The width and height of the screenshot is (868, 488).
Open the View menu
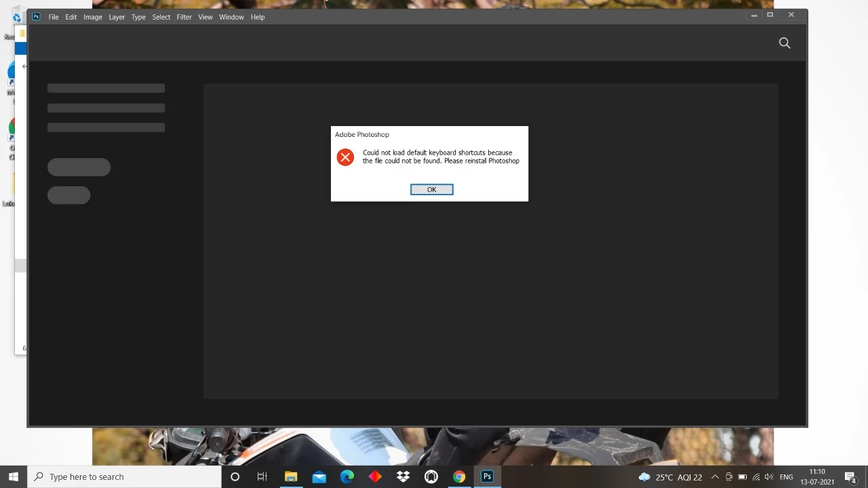205,17
